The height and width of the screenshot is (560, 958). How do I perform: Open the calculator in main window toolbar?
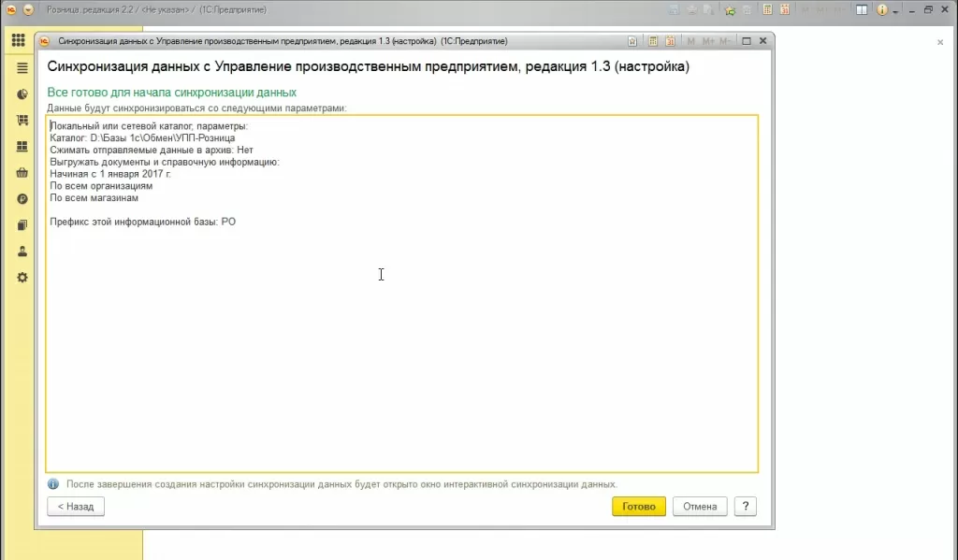click(767, 9)
